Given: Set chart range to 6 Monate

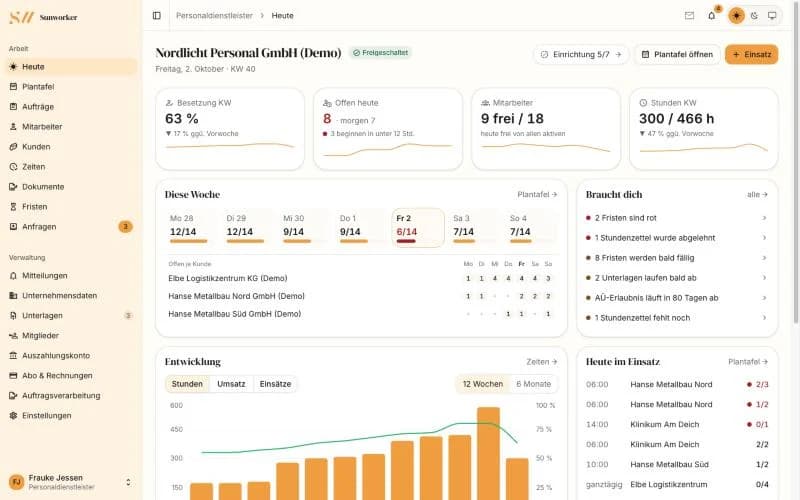Looking at the screenshot, I should click(534, 384).
